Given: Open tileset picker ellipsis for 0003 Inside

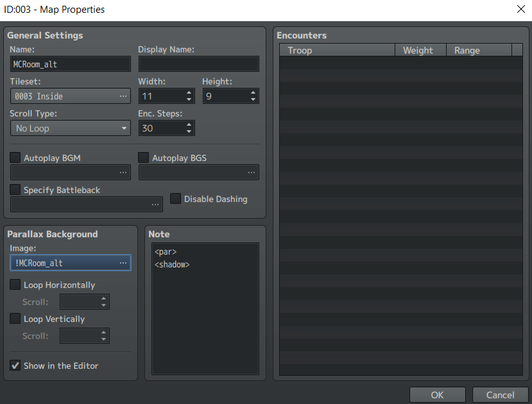Looking at the screenshot, I should [x=123, y=96].
